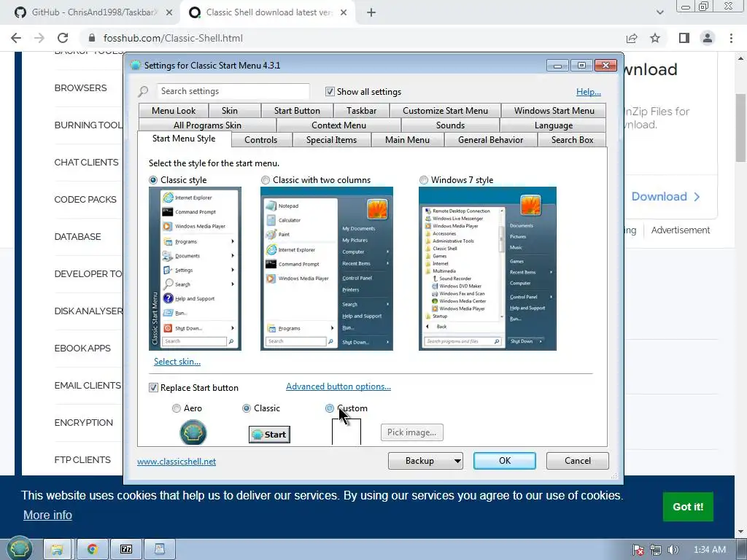The height and width of the screenshot is (560, 747).
Task: Select the Aero start button option
Action: click(x=177, y=408)
